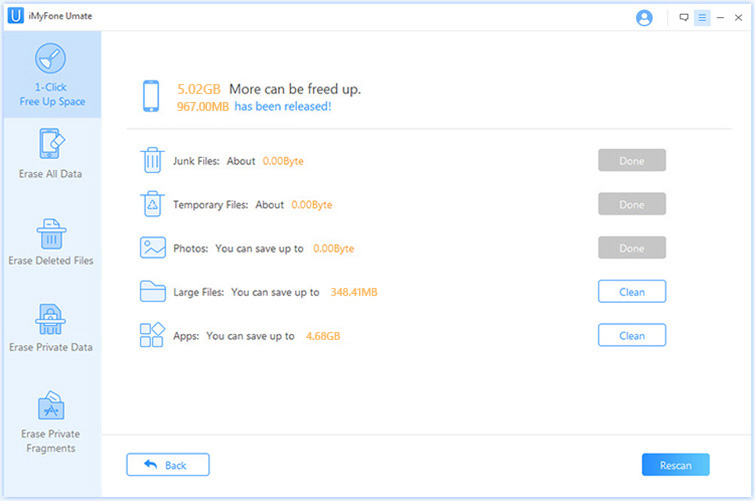Open the feedback message icon
This screenshot has height=501, width=755.
coord(684,18)
